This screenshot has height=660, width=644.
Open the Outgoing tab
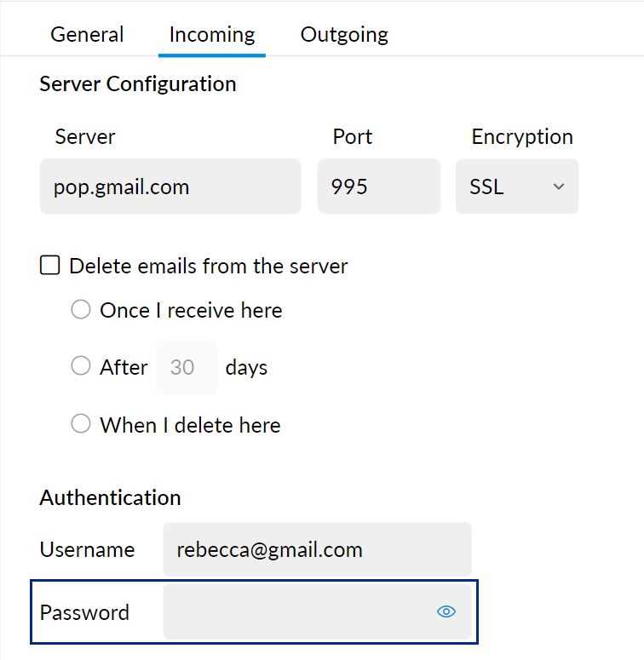click(x=344, y=35)
